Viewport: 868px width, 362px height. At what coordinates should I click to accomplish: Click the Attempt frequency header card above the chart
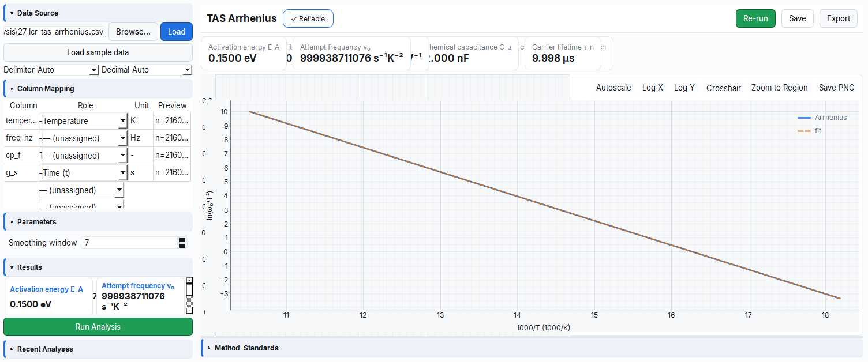click(x=352, y=54)
